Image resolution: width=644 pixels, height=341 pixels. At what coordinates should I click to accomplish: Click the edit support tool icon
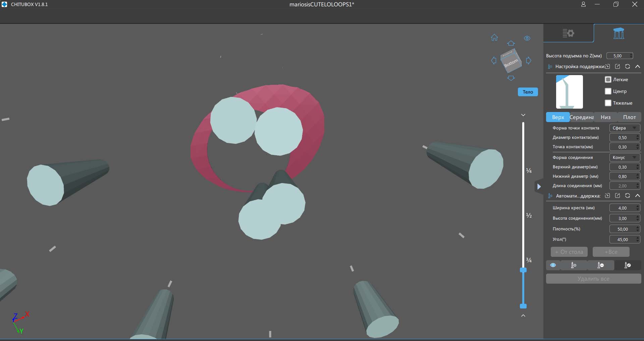coord(627,265)
